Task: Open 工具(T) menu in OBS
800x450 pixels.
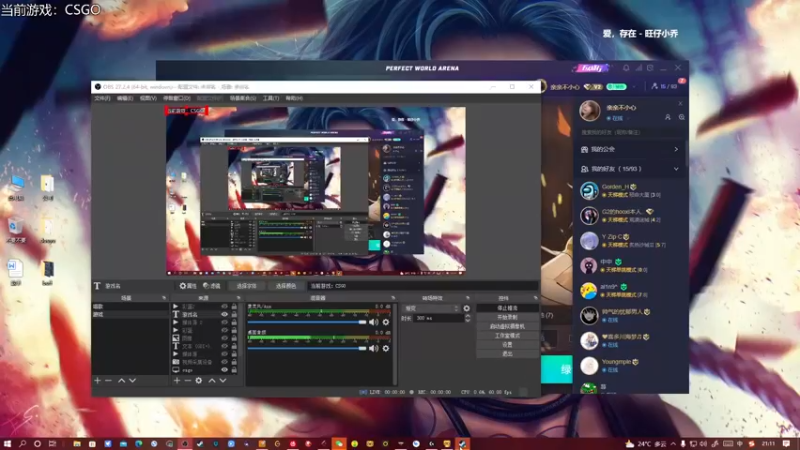Action: (x=271, y=98)
